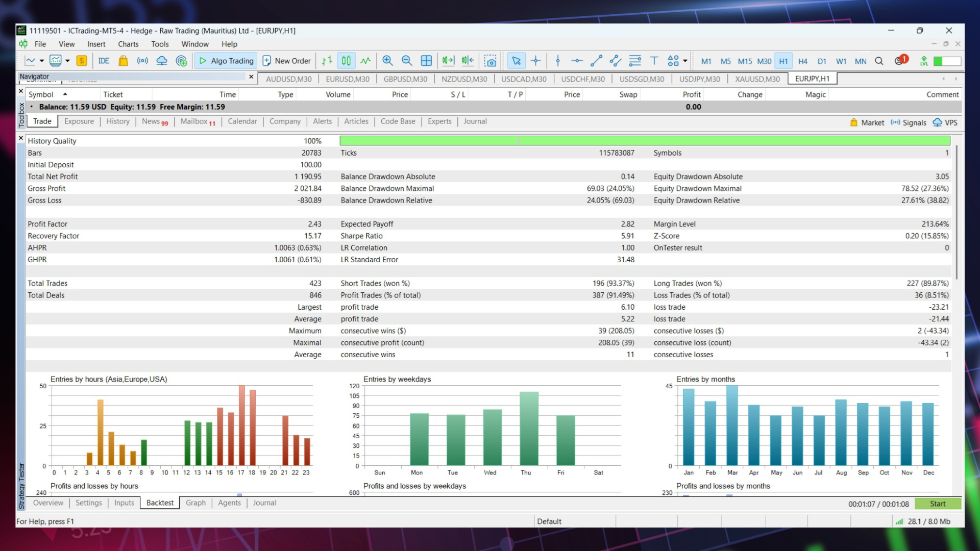Switch to the Graph tab
980x551 pixels.
[195, 503]
